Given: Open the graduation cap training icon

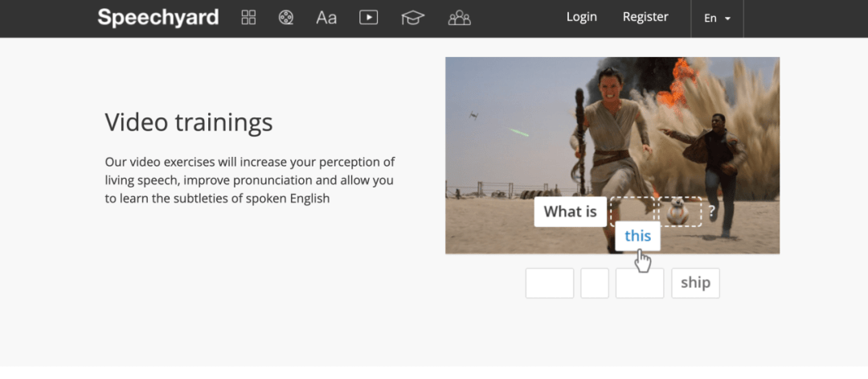Looking at the screenshot, I should (412, 17).
